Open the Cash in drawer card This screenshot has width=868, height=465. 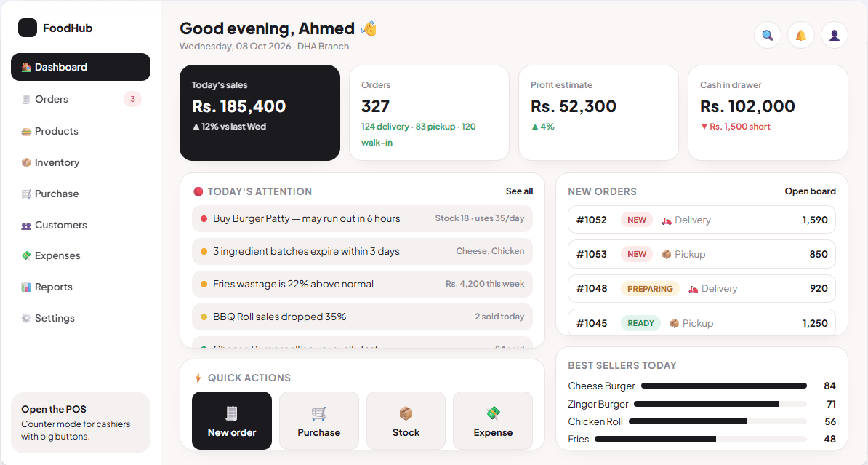[768, 113]
